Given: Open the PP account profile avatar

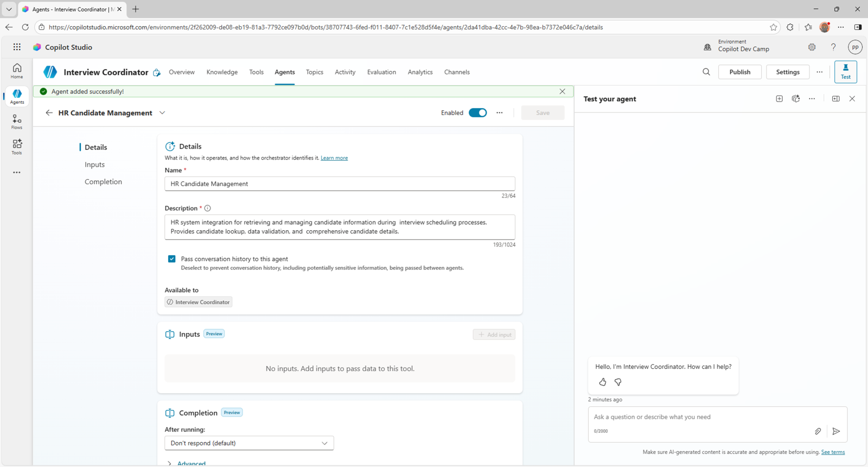Looking at the screenshot, I should click(x=855, y=47).
